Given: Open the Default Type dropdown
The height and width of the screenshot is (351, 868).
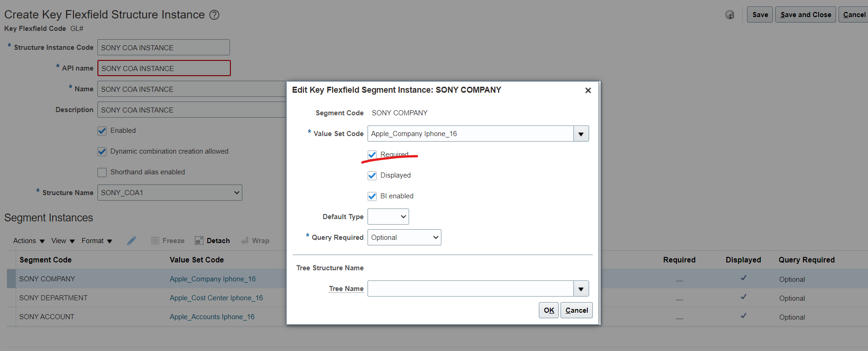Looking at the screenshot, I should [x=388, y=217].
